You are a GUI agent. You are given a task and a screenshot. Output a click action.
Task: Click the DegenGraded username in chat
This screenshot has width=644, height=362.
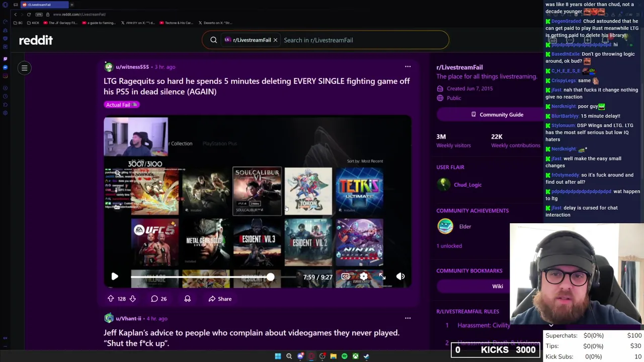coord(566,21)
